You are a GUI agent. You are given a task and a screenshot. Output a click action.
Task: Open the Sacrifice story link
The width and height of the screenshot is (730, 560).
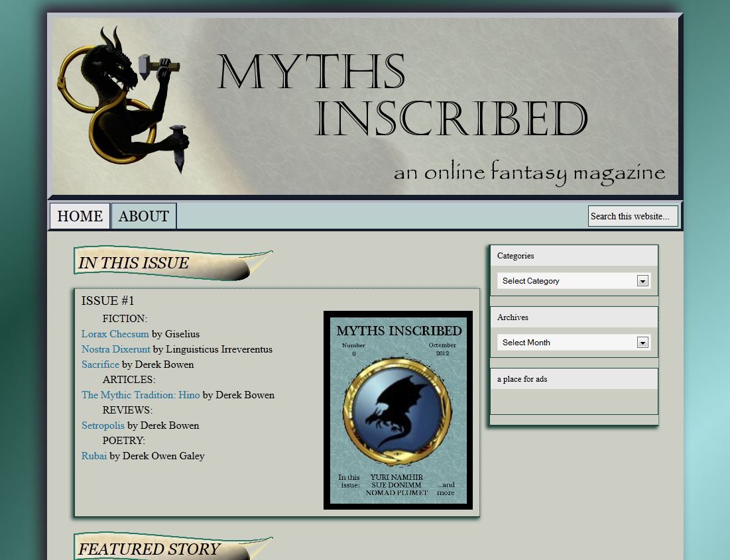100,364
